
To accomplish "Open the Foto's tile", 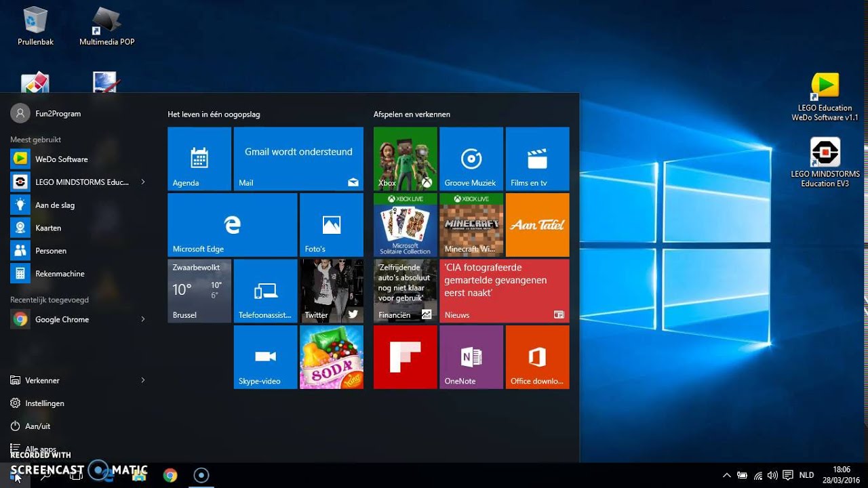I will pyautogui.click(x=332, y=224).
